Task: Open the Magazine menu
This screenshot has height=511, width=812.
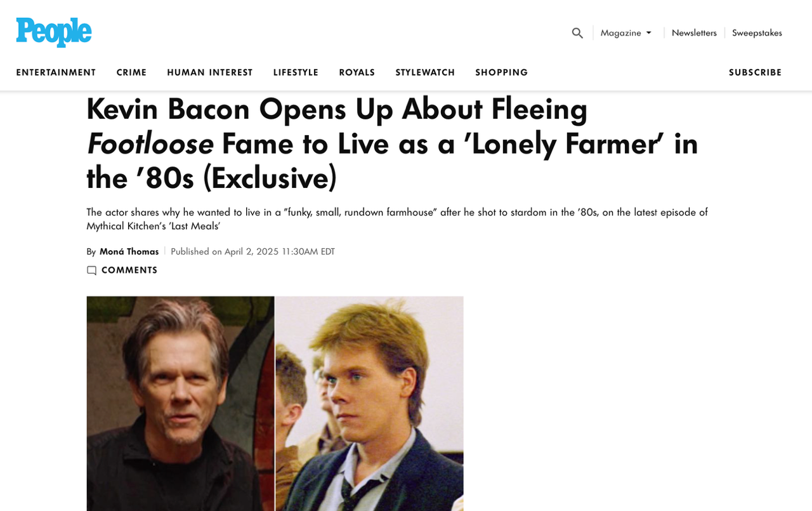Action: click(x=620, y=33)
